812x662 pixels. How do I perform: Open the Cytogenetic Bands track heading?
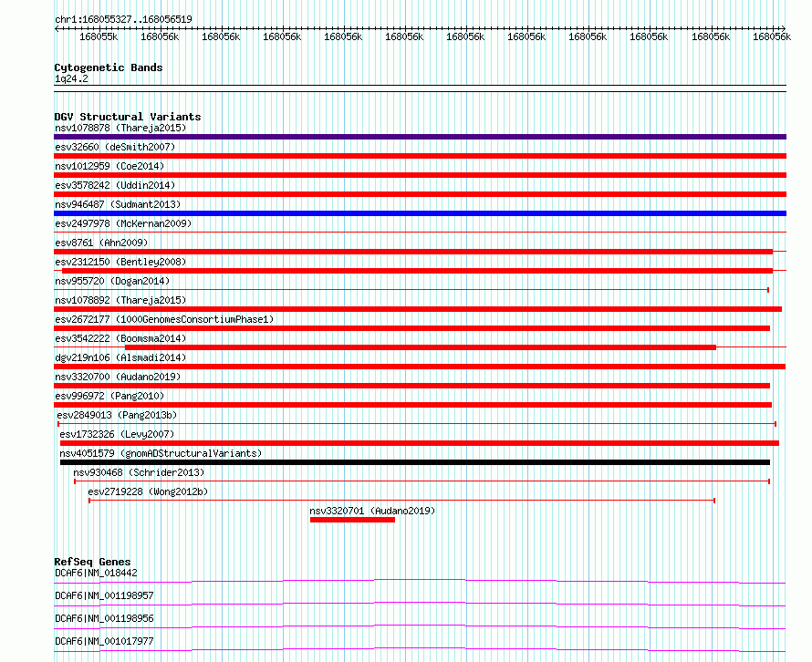click(x=109, y=67)
